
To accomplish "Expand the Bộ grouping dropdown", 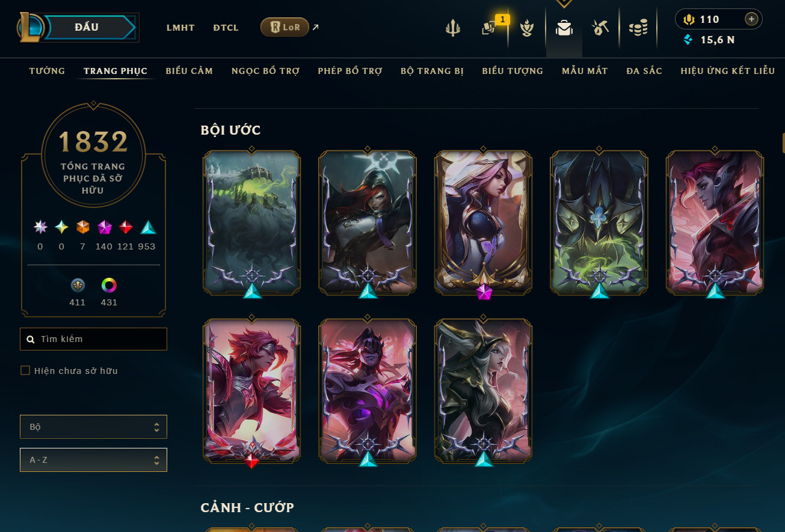I will coord(93,427).
